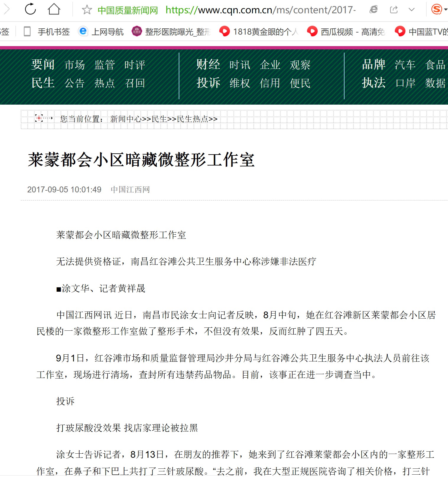This screenshot has width=448, height=477.
Task: Expand the address bar dropdown chevron
Action: pos(411,10)
